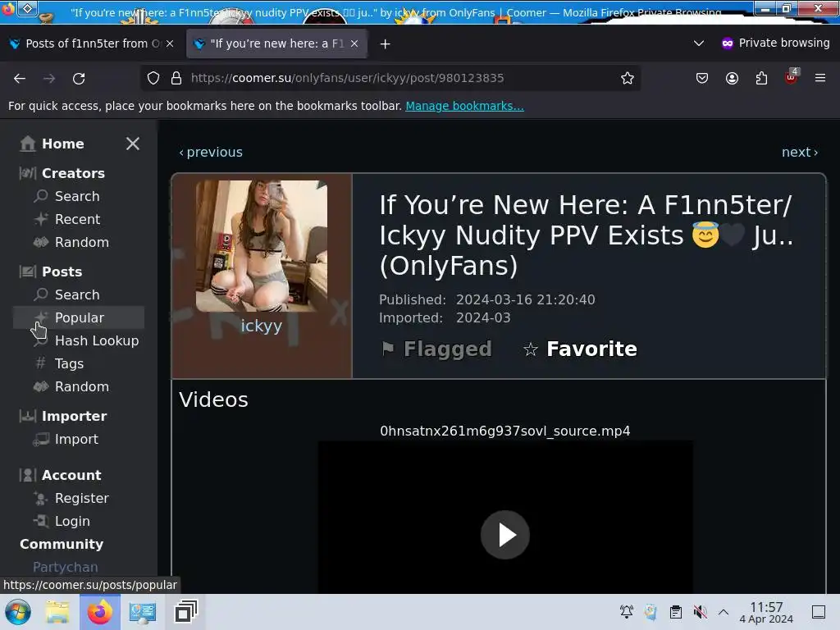The image size is (840, 630).
Task: Open the Manage bookmarks link
Action: tap(464, 106)
